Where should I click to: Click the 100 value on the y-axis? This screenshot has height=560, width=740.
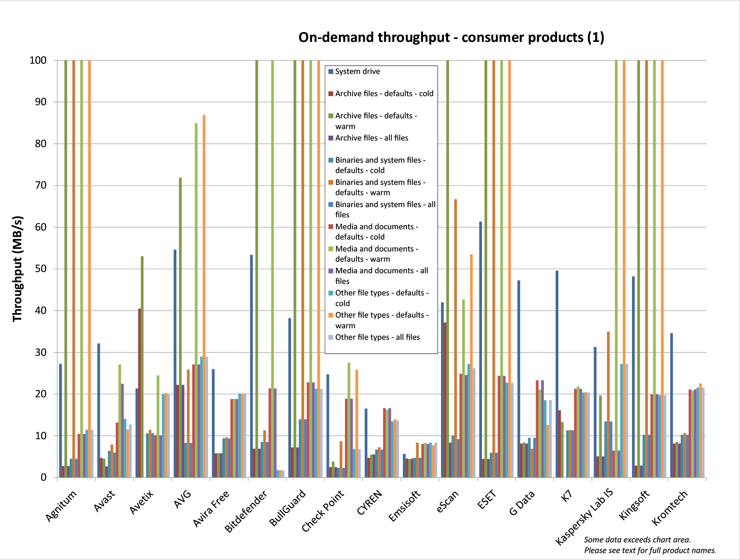(x=38, y=60)
